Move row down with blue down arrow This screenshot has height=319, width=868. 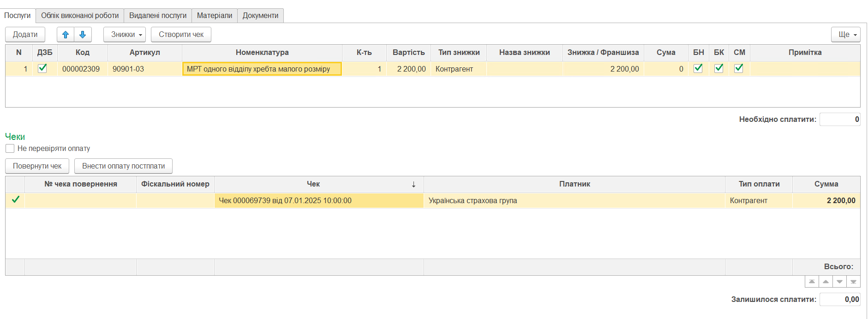click(x=83, y=35)
